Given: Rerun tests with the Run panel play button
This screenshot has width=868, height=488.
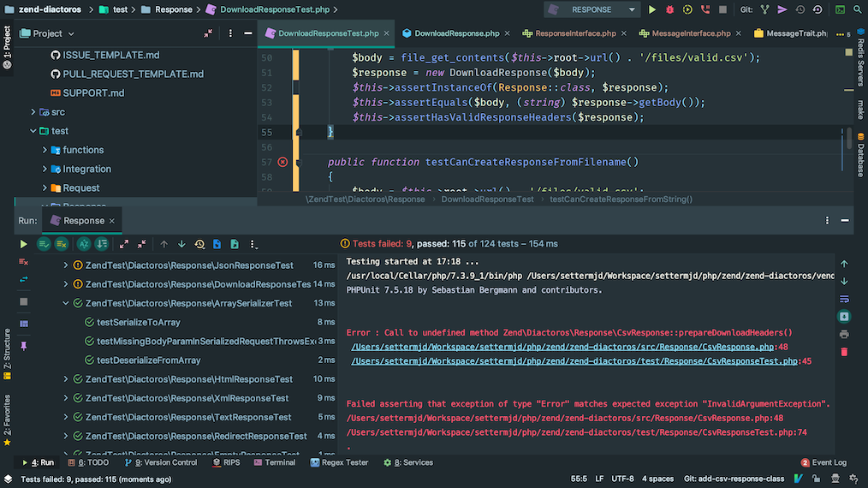Looking at the screenshot, I should click(x=23, y=244).
